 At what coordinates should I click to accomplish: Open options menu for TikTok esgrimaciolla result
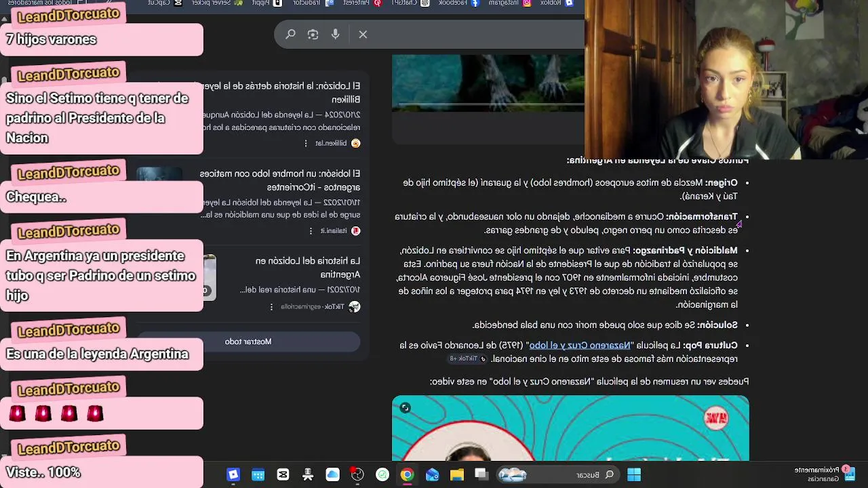pos(271,306)
